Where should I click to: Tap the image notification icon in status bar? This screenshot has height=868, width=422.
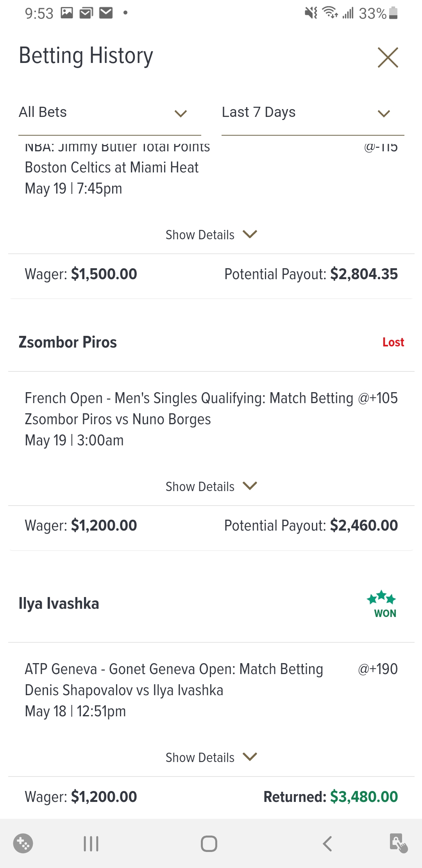67,13
